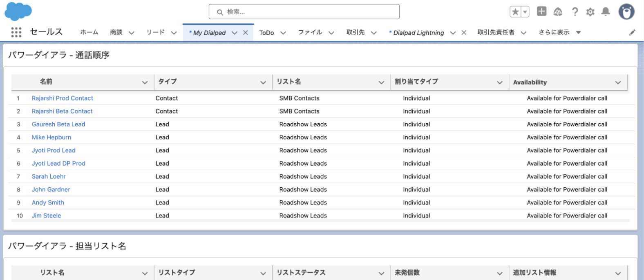644x280 pixels.
Task: Click the 検索 search input field
Action: point(304,12)
